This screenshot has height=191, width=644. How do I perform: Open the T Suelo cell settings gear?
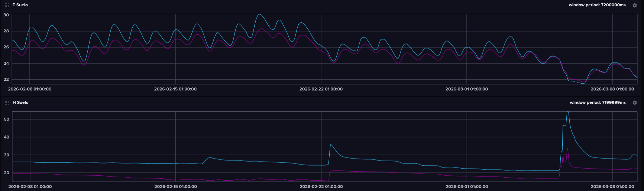(x=635, y=5)
